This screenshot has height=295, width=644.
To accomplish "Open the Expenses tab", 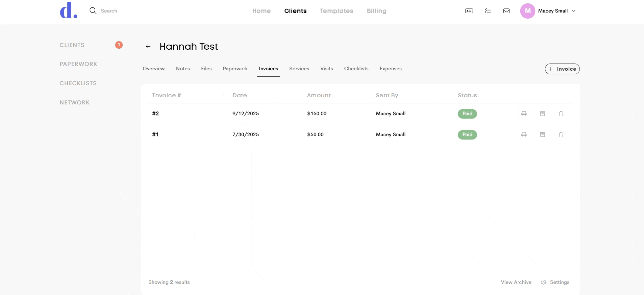I will click(x=391, y=69).
